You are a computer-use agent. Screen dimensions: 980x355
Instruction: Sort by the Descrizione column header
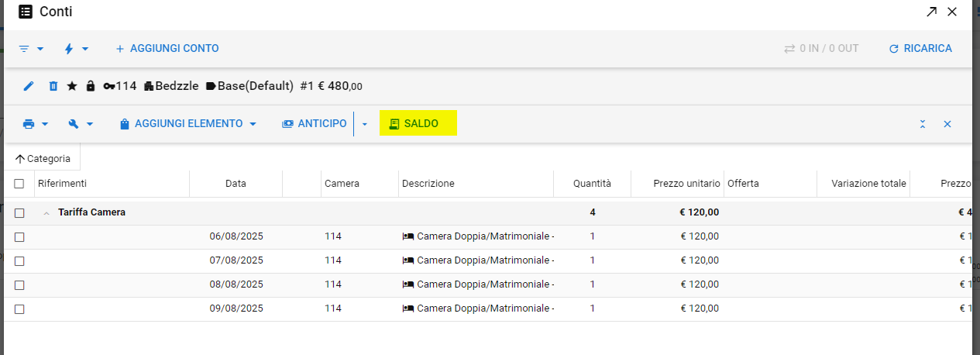click(x=428, y=184)
